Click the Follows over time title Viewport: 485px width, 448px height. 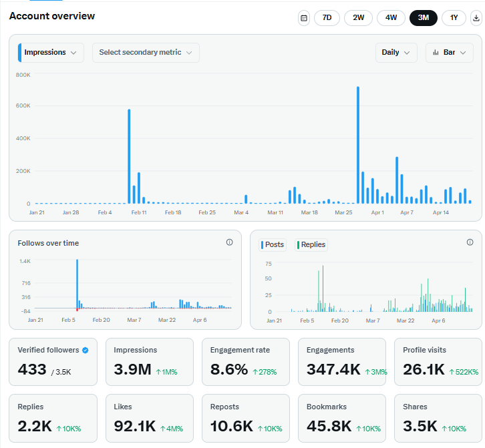tap(48, 243)
